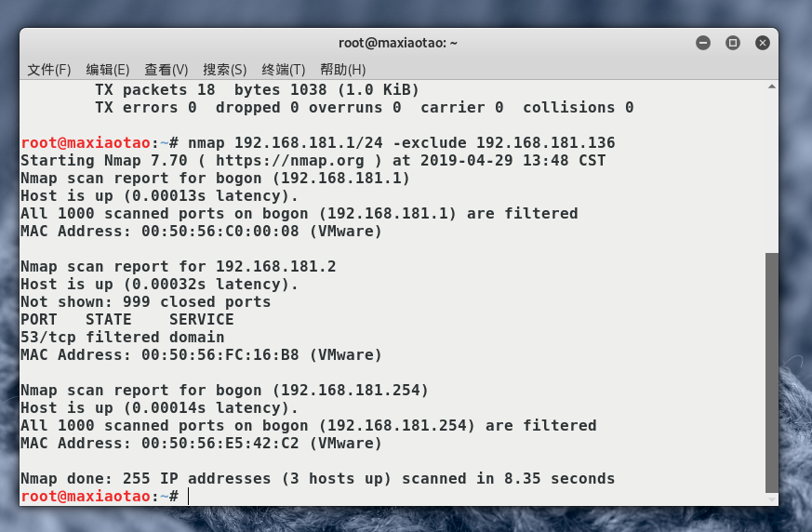812x532 pixels.
Task: Open the 查看(V) menu
Action: (166, 70)
